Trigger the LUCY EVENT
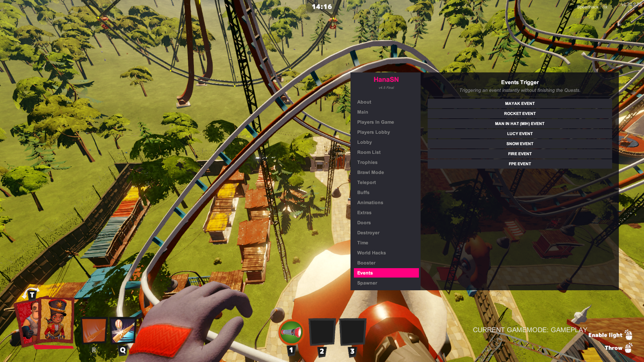The width and height of the screenshot is (644, 362). pyautogui.click(x=520, y=134)
